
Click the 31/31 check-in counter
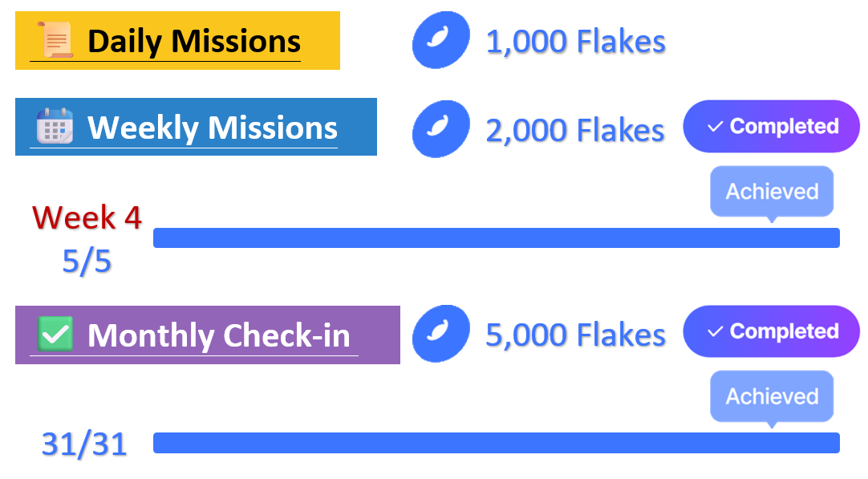coord(84,444)
